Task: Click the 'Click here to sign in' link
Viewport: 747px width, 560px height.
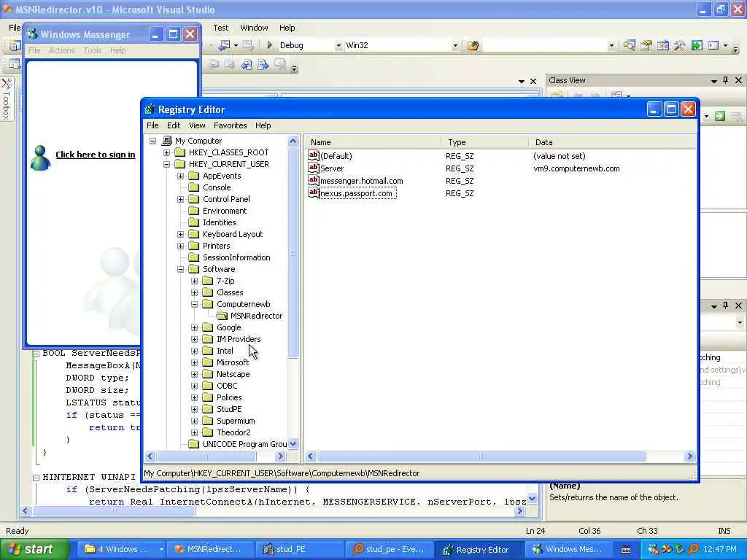Action: tap(96, 155)
